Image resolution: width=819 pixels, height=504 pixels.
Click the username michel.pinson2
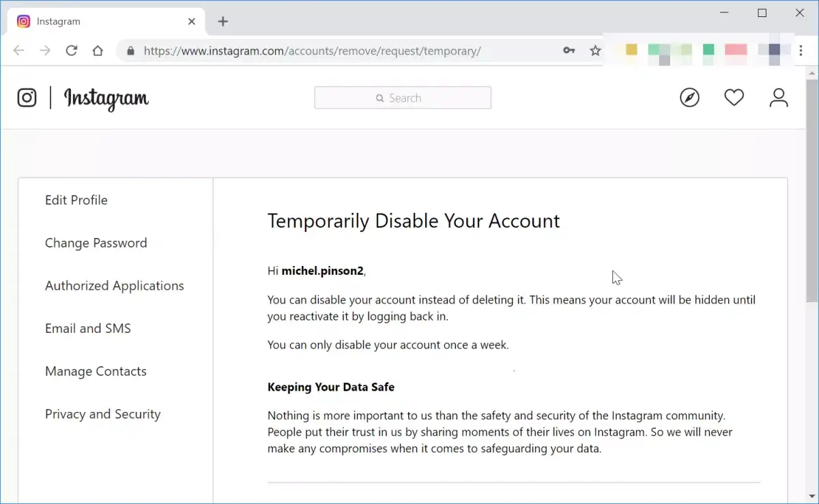322,271
